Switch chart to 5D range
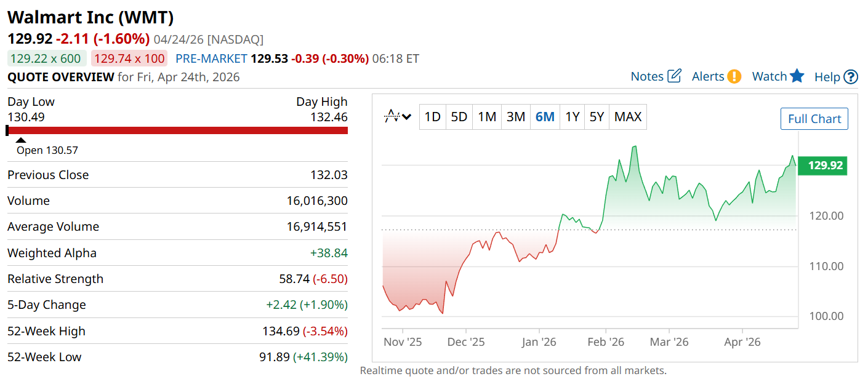Viewport: 868px width, 387px height. (459, 117)
